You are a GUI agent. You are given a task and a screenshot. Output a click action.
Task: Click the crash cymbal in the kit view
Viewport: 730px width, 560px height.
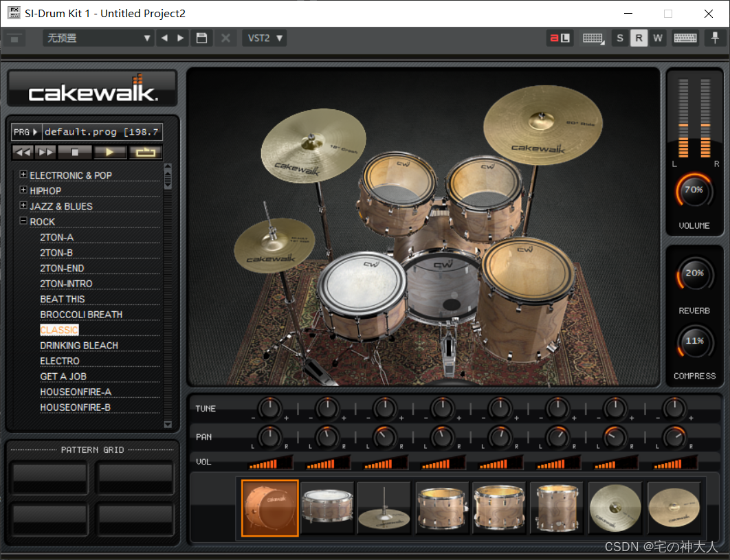pos(313,146)
